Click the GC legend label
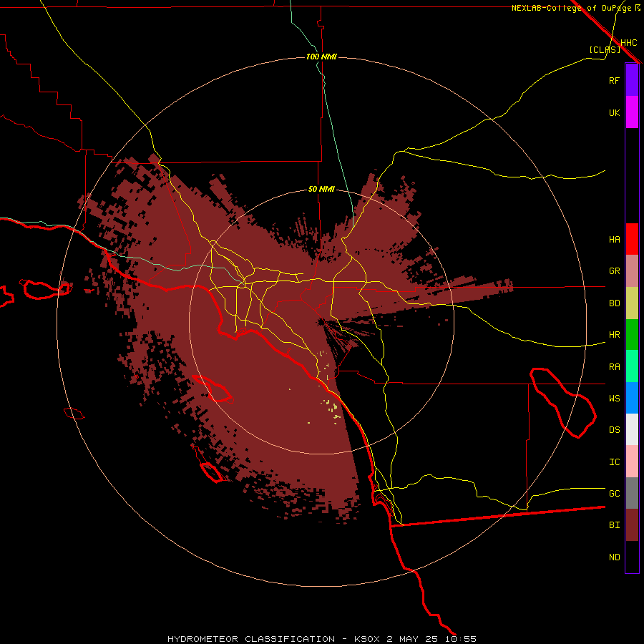 [x=614, y=494]
